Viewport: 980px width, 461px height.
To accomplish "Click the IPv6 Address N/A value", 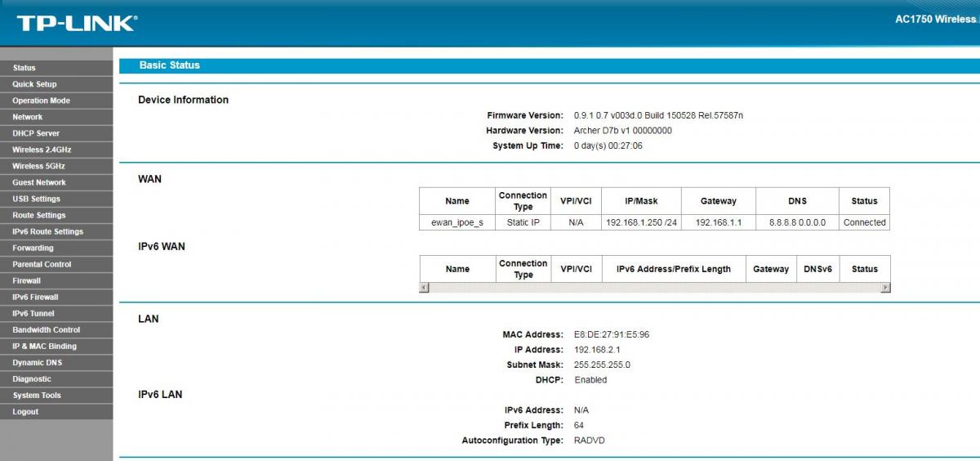I will coord(581,410).
